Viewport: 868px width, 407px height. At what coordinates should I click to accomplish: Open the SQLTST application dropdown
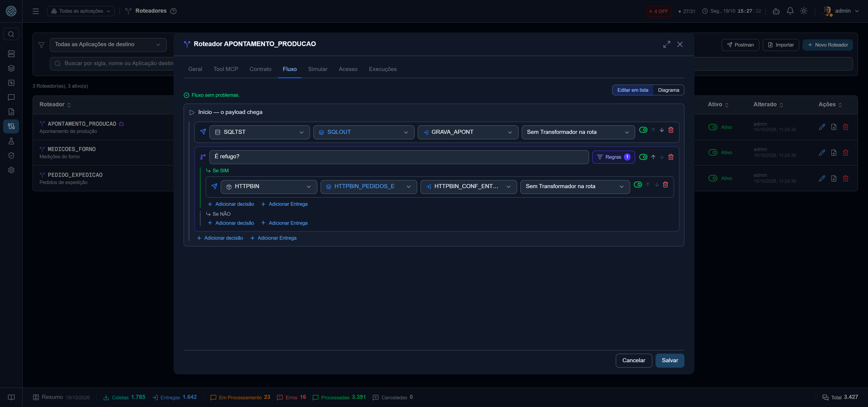click(x=259, y=133)
